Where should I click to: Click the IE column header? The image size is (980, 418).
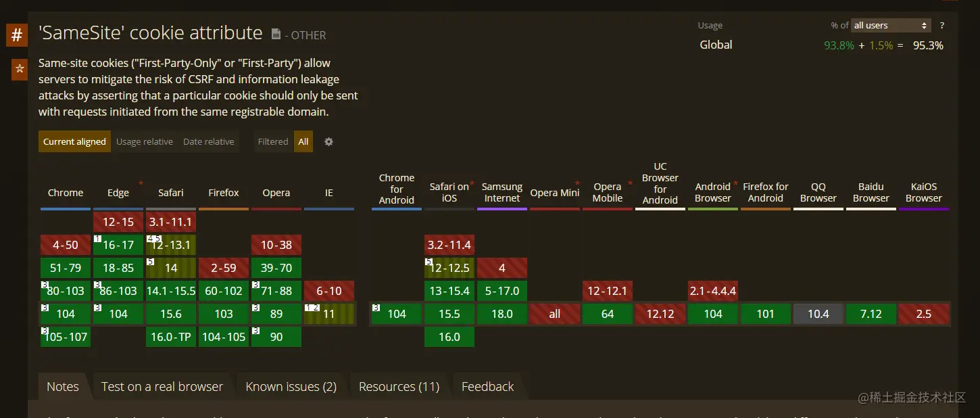coord(329,193)
